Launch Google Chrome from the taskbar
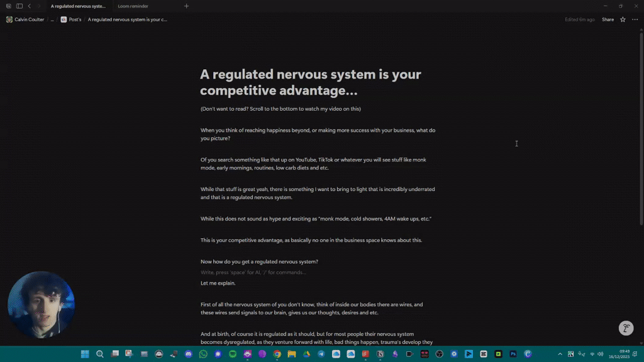Viewport: 644px width, 362px height. pyautogui.click(x=276, y=354)
